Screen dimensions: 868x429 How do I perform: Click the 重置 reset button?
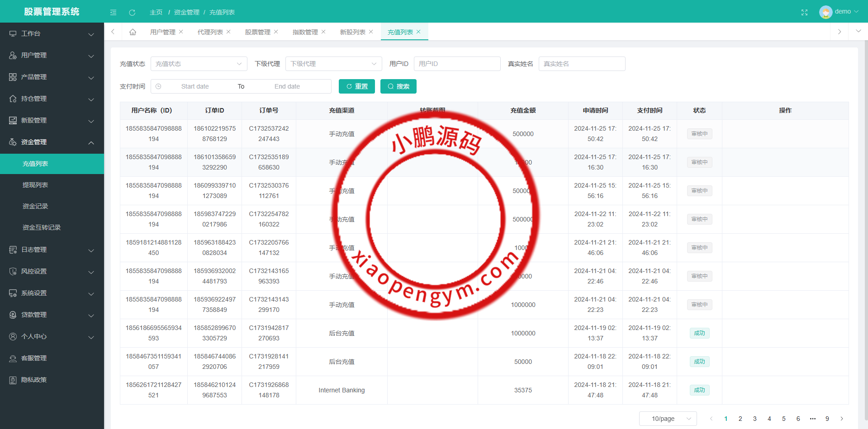coord(356,86)
